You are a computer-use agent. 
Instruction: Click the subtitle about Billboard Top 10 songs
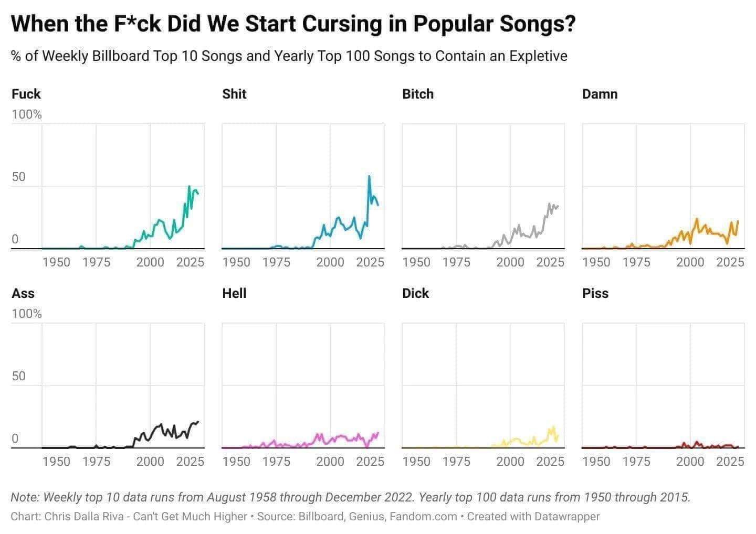(x=289, y=56)
